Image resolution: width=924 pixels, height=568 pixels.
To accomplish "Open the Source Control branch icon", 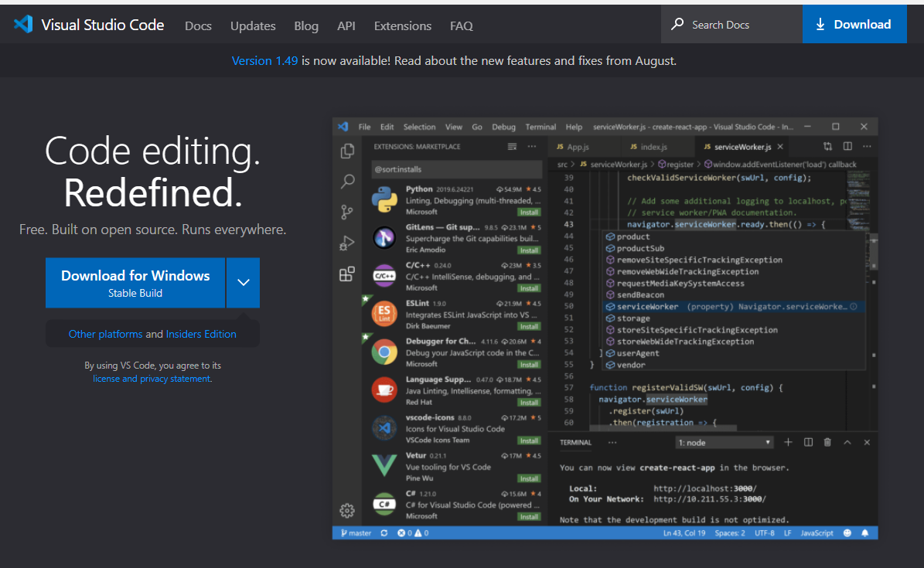I will 347,212.
